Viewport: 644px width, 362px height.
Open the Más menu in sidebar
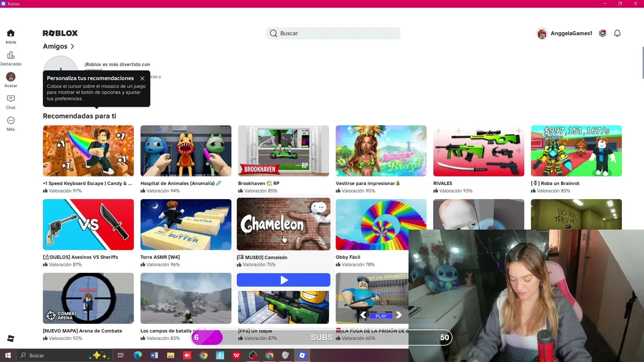pyautogui.click(x=11, y=124)
